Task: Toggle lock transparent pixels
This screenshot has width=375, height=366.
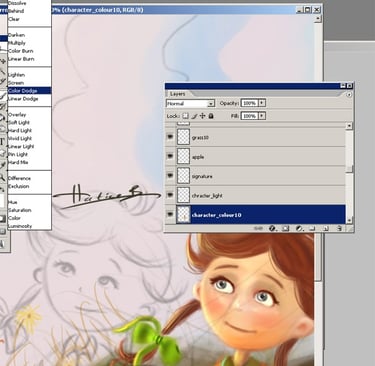Action: pos(185,116)
